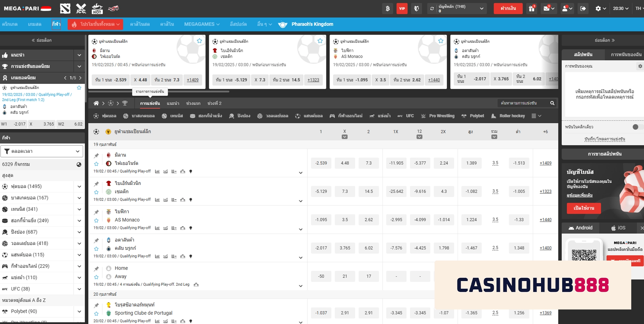Expand the basketball (167) category
The image size is (644, 324).
79,198
